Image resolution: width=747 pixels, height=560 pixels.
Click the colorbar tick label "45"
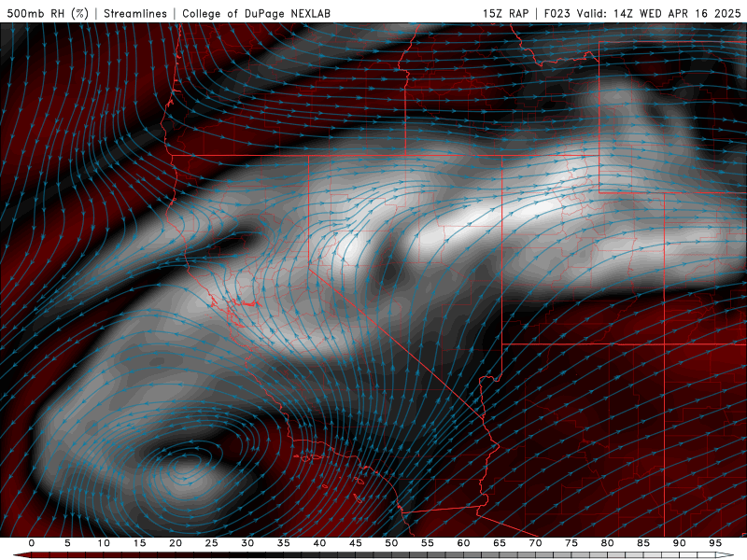point(356,543)
